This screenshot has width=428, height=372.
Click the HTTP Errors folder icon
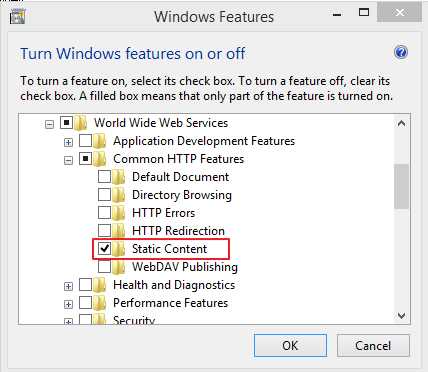tap(118, 213)
